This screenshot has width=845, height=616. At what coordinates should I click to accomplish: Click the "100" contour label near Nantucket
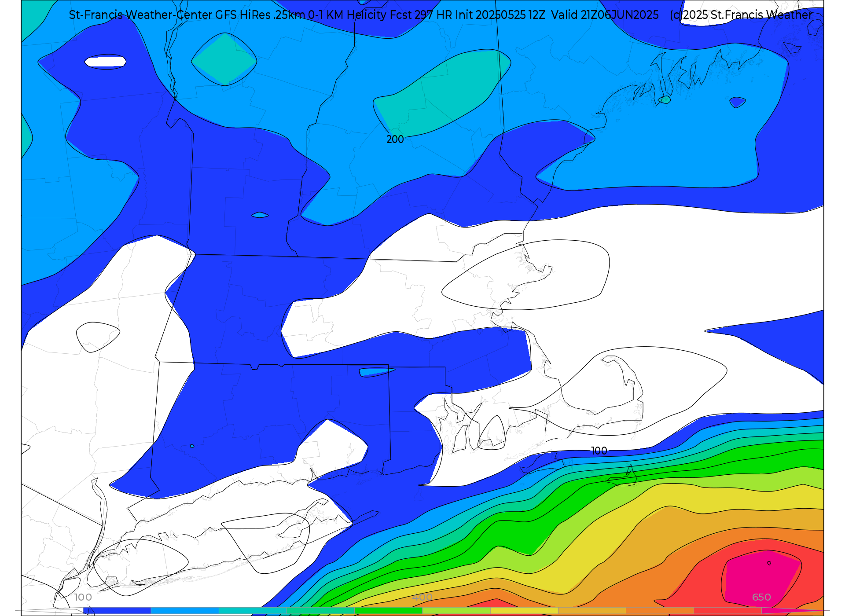(x=599, y=451)
